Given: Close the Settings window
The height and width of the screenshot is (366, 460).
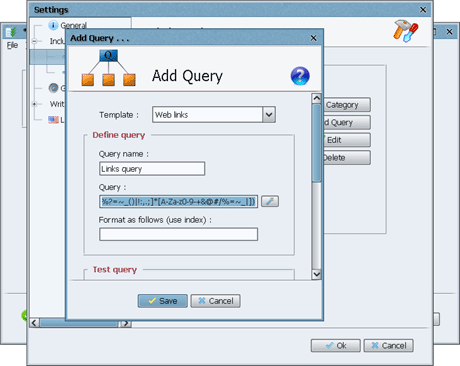Looking at the screenshot, I should click(x=423, y=10).
